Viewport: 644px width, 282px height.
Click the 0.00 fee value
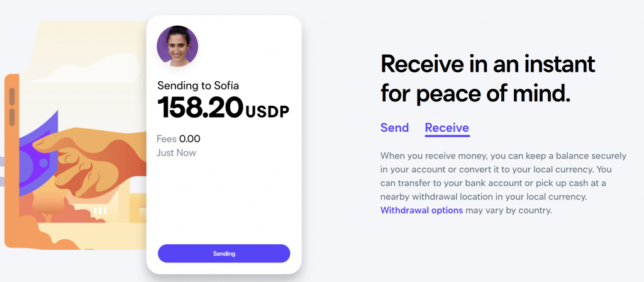tap(190, 139)
